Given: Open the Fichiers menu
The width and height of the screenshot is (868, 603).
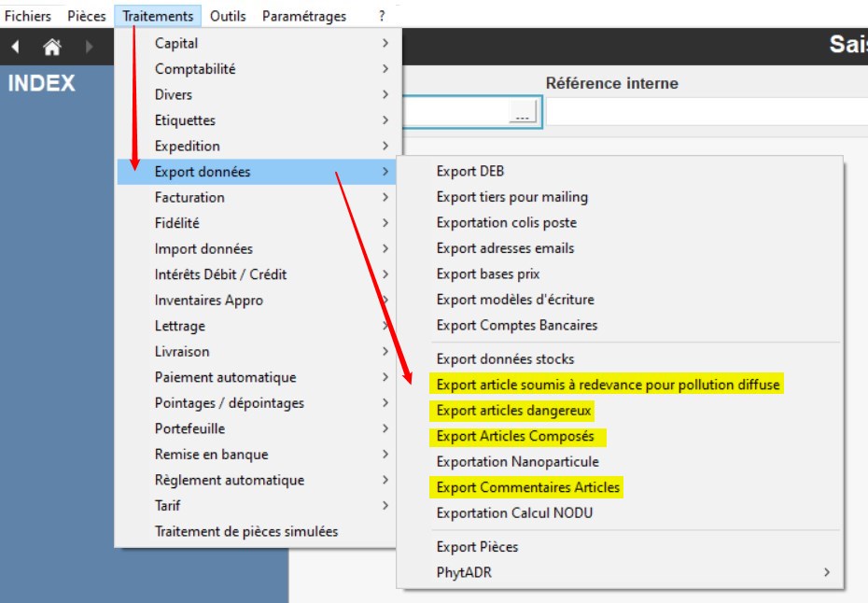Looking at the screenshot, I should tap(28, 16).
